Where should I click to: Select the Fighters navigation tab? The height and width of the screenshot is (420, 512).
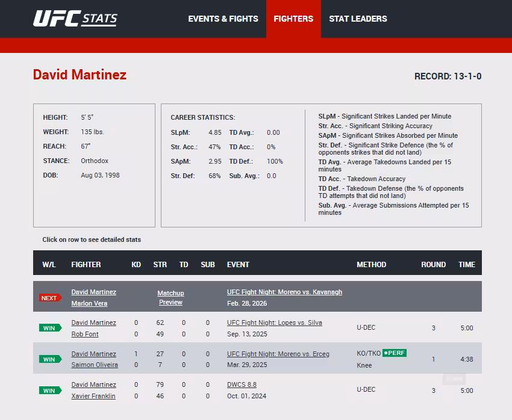click(293, 19)
